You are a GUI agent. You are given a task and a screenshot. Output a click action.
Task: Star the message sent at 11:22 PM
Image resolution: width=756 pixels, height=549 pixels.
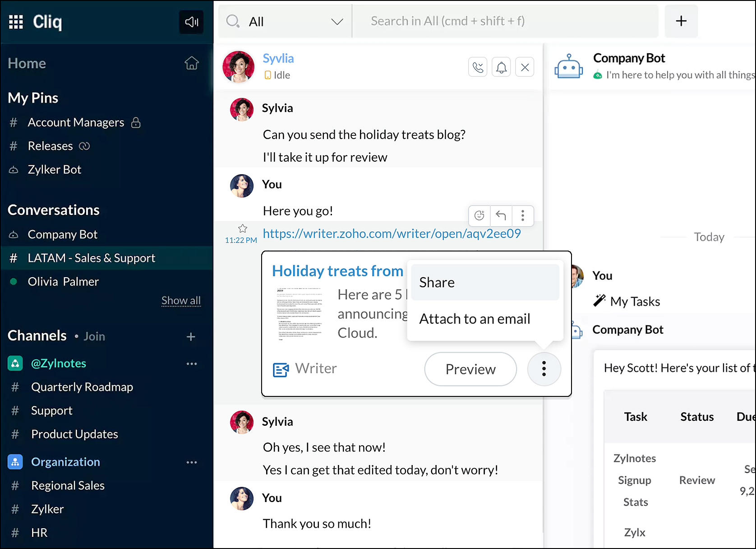tap(243, 228)
